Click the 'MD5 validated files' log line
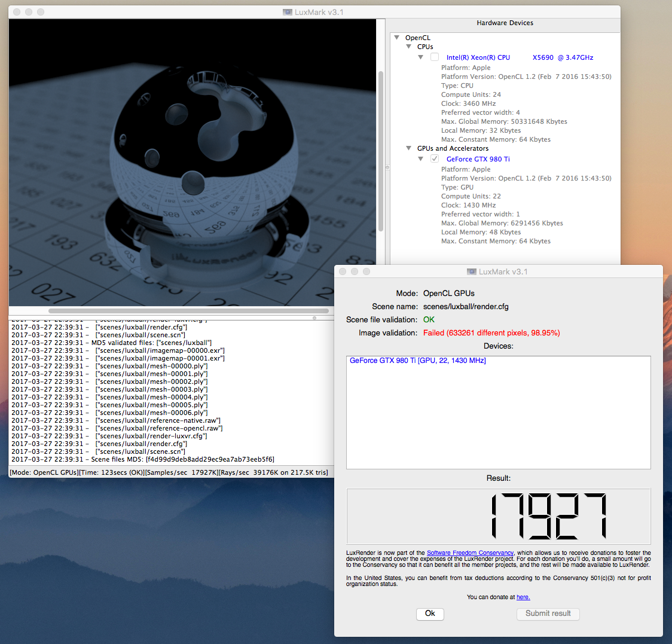Image resolution: width=672 pixels, height=644 pixels. point(111,343)
